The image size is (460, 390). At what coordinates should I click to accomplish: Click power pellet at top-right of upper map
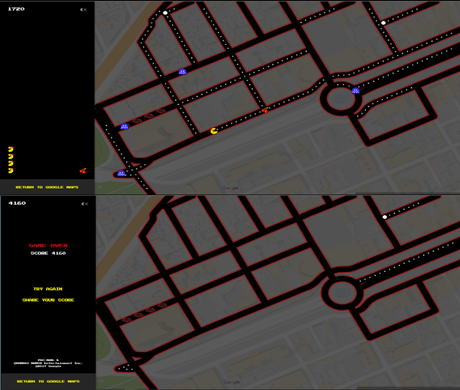coord(383,23)
